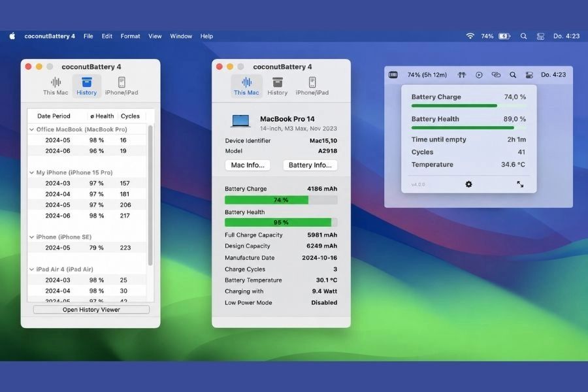This screenshot has width=588, height=392.
Task: Select the Office MacBook 2024-06 row
Action: point(87,151)
